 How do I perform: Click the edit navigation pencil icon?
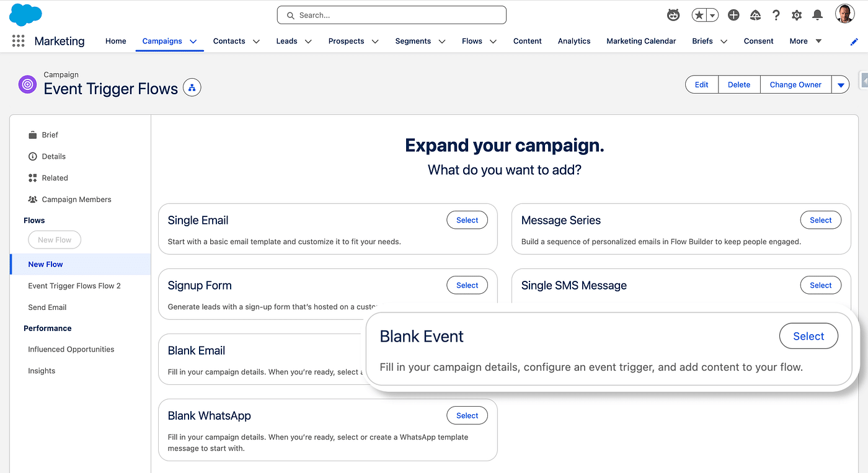pos(854,42)
